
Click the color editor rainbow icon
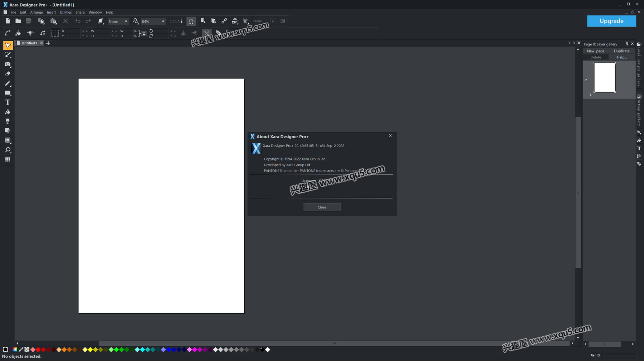click(x=15, y=350)
